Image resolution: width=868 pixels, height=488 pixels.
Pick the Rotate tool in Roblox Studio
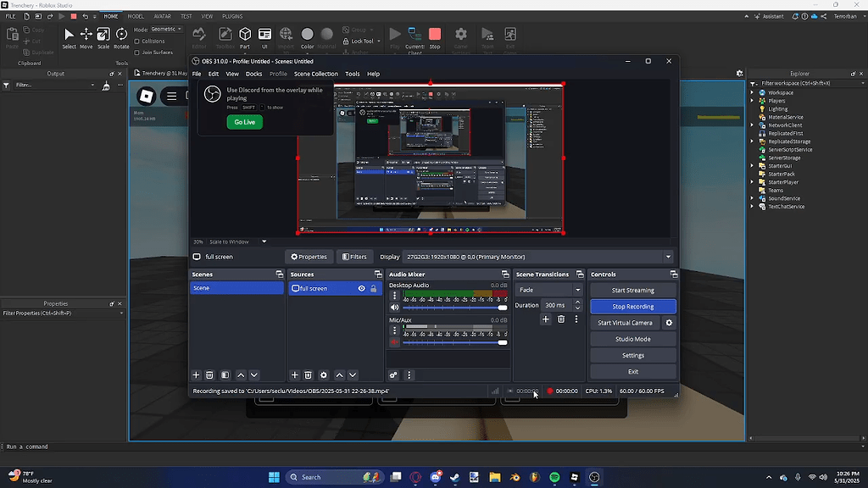(x=121, y=38)
